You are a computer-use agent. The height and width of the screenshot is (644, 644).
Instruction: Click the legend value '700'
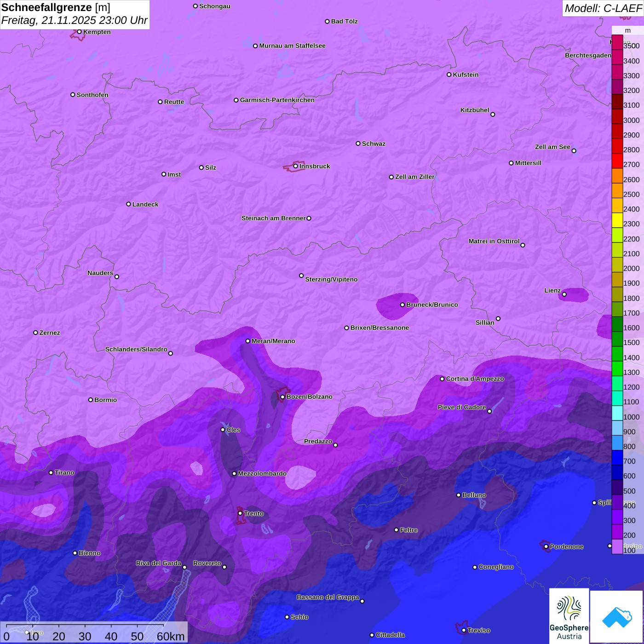(x=629, y=461)
